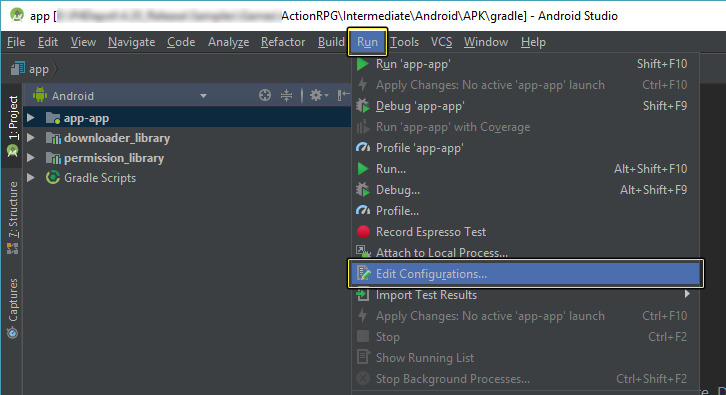Viewport: 726px width, 395px height.
Task: Select Attach to Local Process...
Action: (x=525, y=253)
